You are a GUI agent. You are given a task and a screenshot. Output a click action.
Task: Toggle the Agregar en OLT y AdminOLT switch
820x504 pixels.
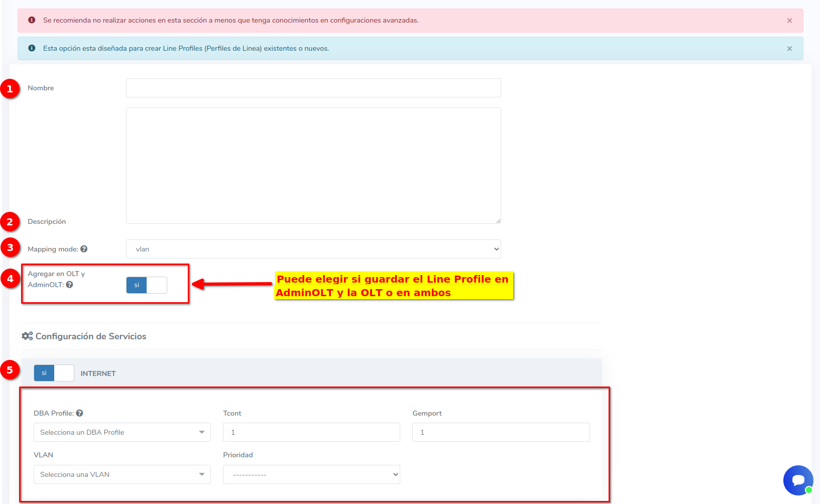146,285
